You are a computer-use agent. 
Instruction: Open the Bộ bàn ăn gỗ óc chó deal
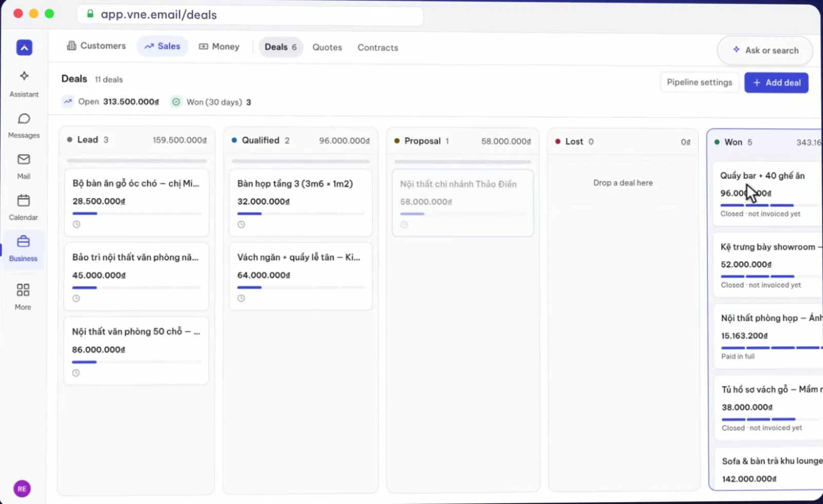[136, 202]
